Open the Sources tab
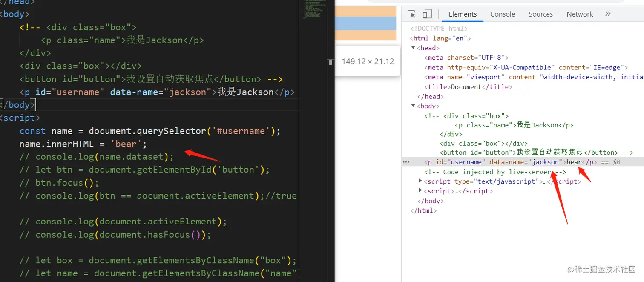This screenshot has height=282, width=644. click(x=540, y=14)
